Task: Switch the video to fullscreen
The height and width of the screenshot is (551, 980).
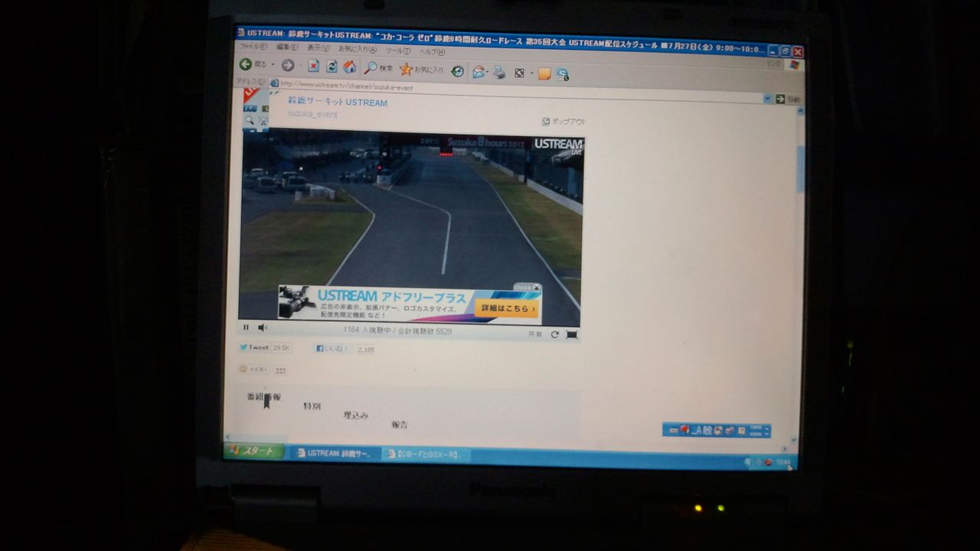Action: 571,334
